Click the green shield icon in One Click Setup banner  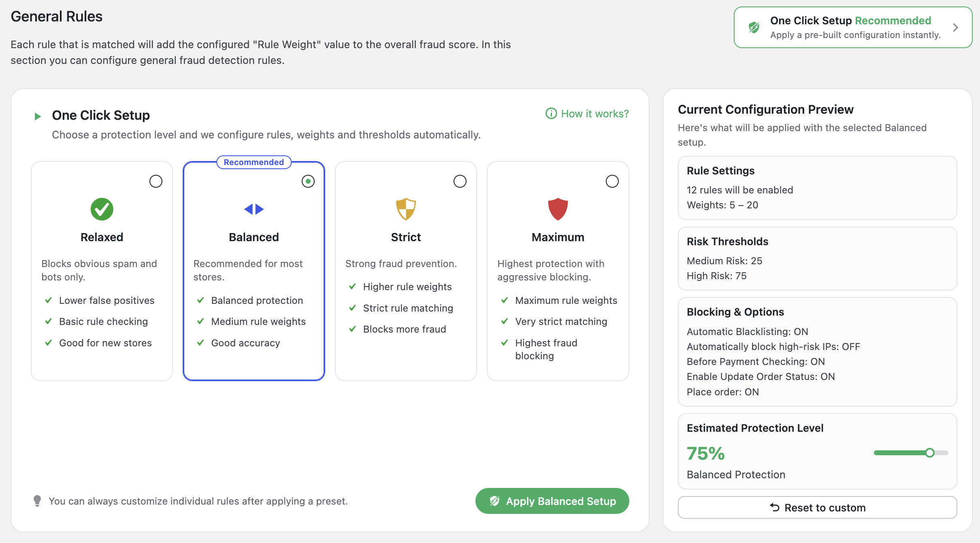754,28
